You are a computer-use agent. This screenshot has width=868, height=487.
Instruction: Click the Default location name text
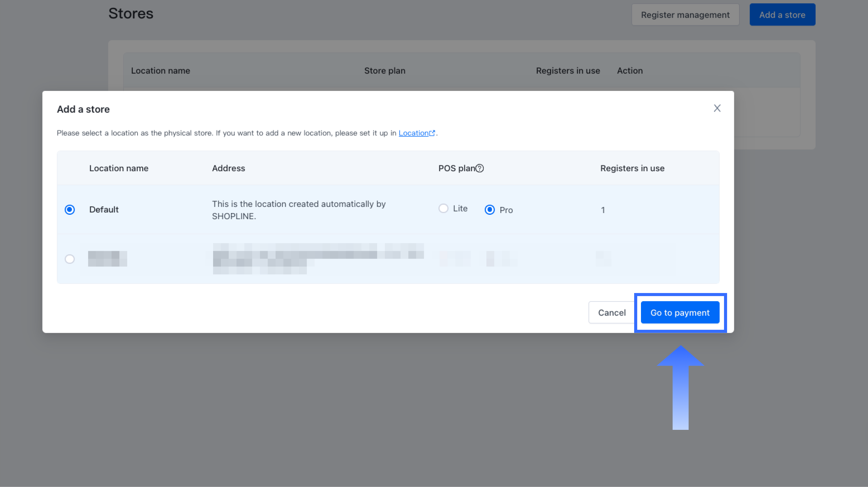coord(104,210)
